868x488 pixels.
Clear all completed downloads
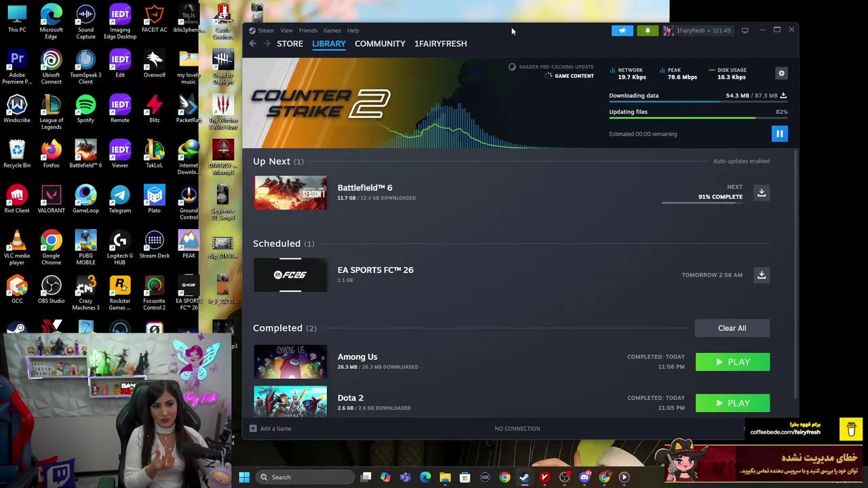point(732,328)
